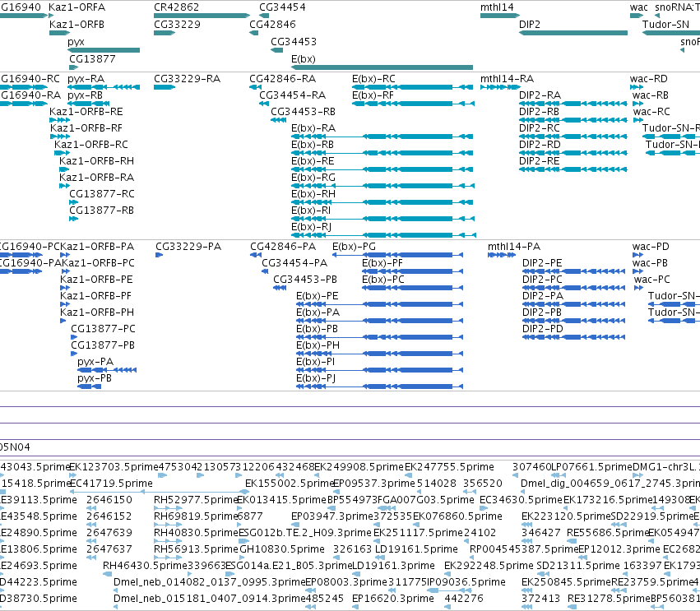Click the DIP2 gene bar in the gene track

tap(573, 33)
